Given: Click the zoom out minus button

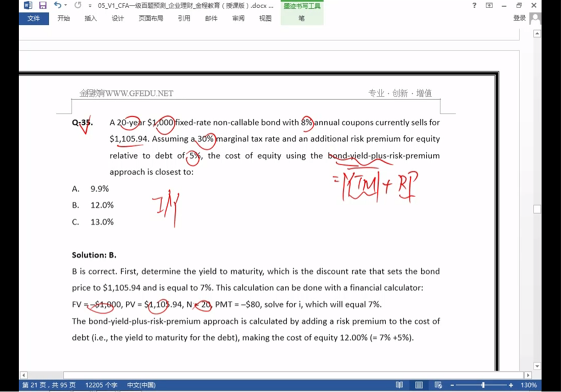Looking at the screenshot, I should 452,385.
